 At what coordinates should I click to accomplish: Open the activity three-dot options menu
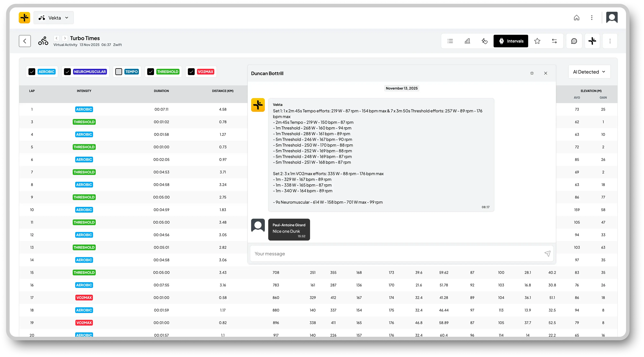pos(610,41)
